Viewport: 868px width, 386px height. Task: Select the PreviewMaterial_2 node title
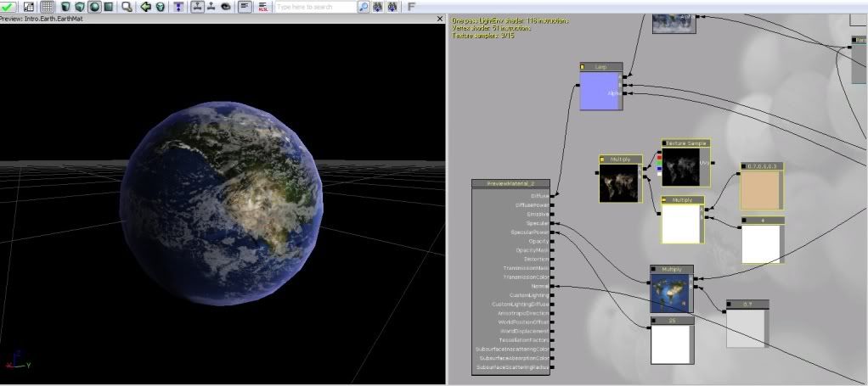point(510,183)
